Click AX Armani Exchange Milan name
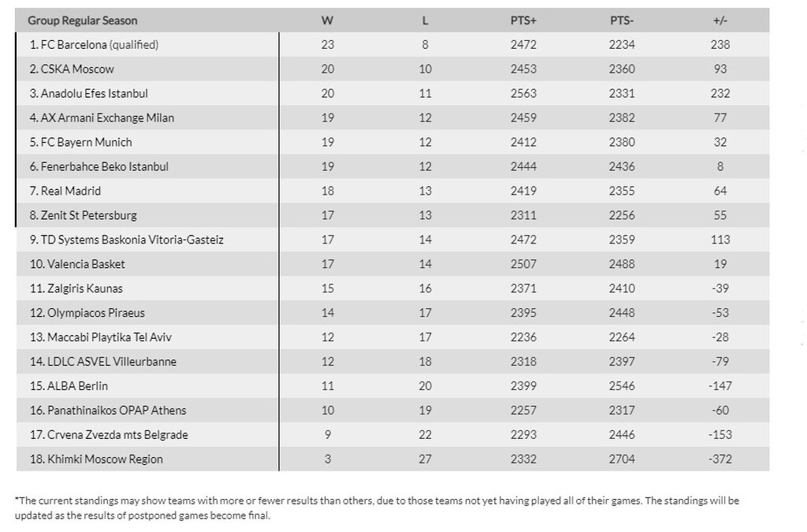 point(102,117)
